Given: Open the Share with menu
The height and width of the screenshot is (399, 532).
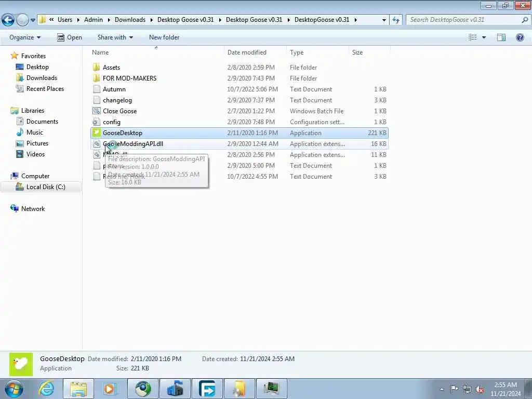Looking at the screenshot, I should (115, 37).
